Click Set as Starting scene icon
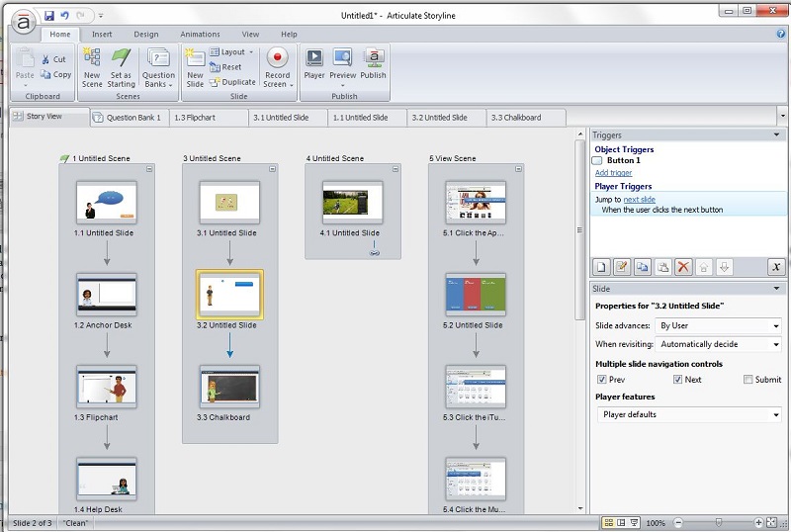791x532 pixels. tap(121, 65)
